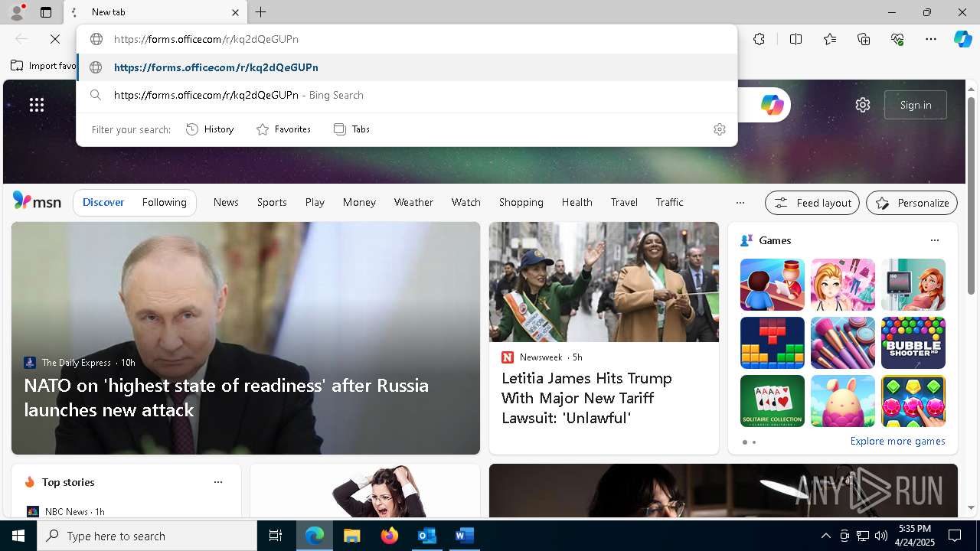Screen dimensions: 980x551
Task: Open the Play category
Action: pyautogui.click(x=315, y=202)
